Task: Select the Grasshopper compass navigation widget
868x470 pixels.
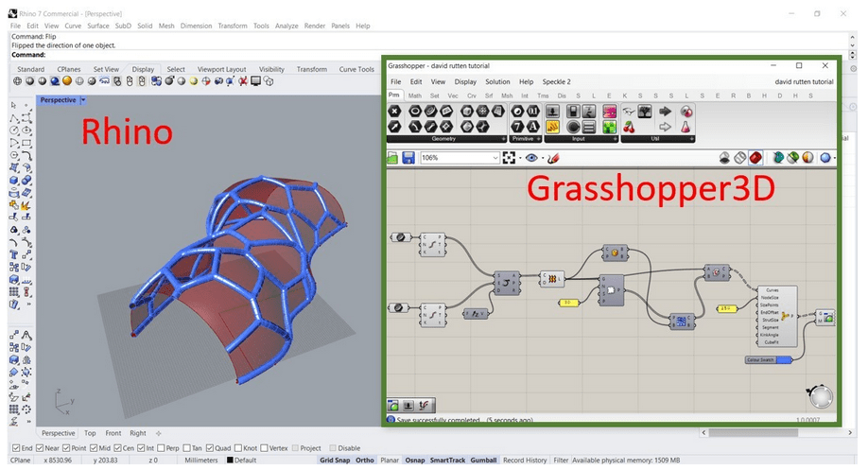Action: click(822, 396)
